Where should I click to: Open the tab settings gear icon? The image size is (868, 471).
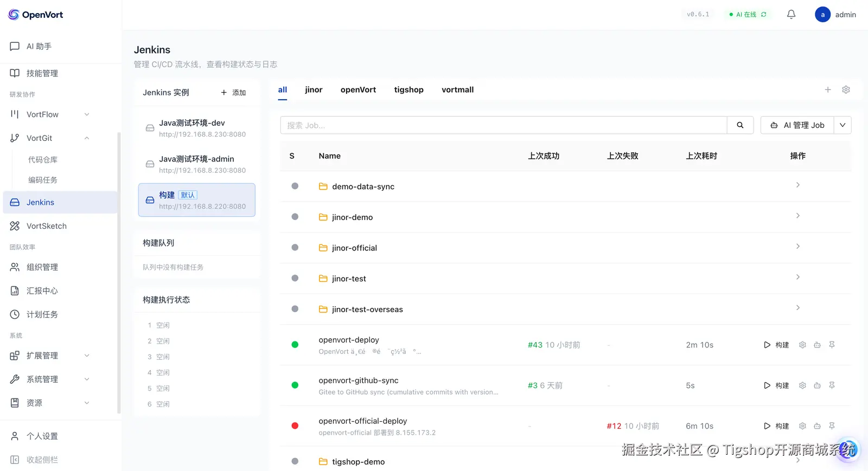[x=846, y=90]
